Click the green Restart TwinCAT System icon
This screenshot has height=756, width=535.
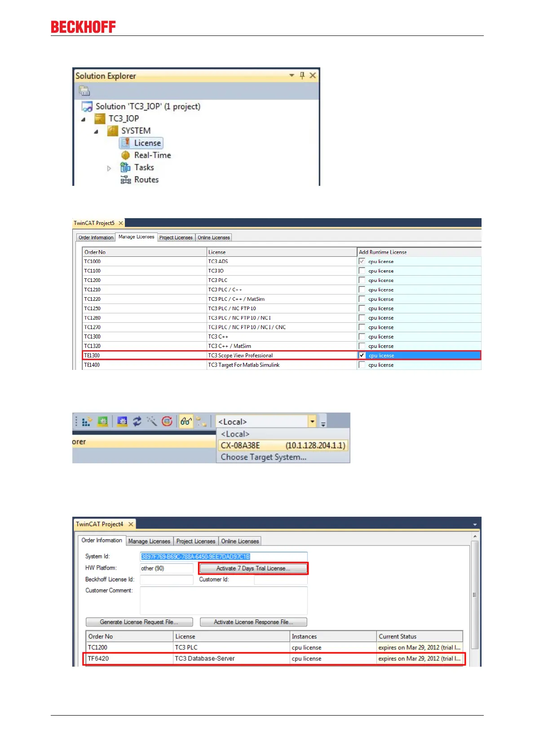103,421
